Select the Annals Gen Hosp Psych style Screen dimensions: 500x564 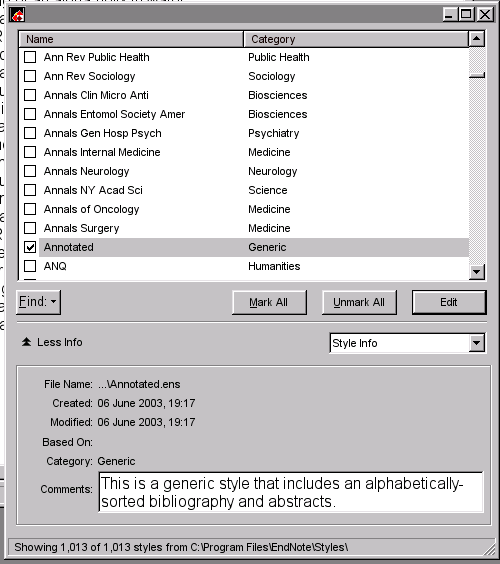103,133
